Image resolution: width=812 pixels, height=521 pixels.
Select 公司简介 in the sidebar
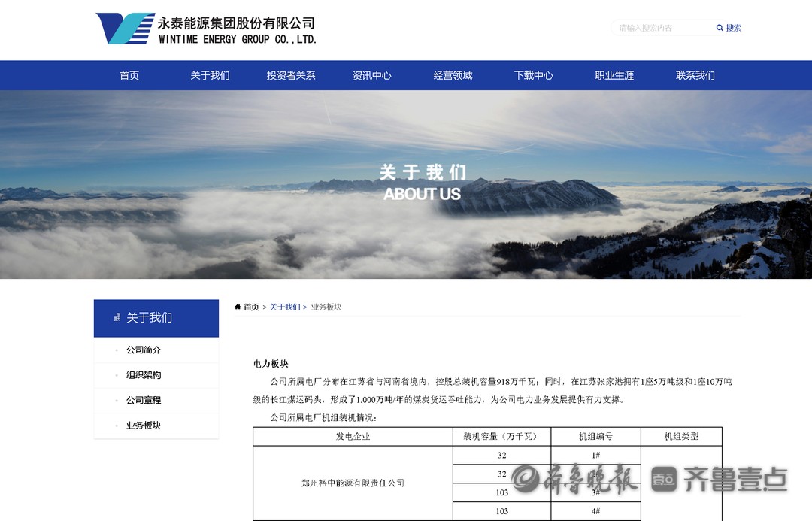tap(144, 350)
